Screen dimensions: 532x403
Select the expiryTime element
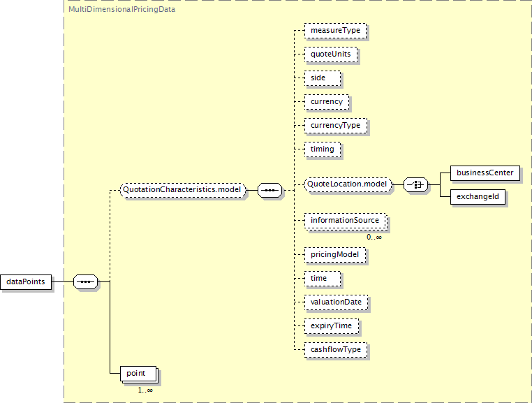332,326
